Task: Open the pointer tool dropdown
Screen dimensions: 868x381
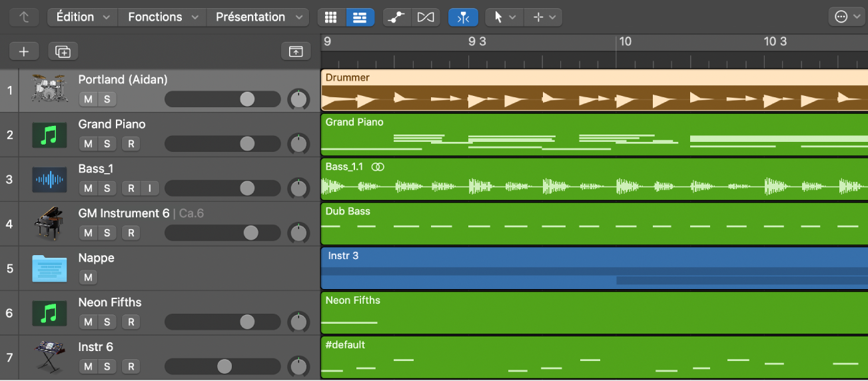Action: tap(504, 17)
